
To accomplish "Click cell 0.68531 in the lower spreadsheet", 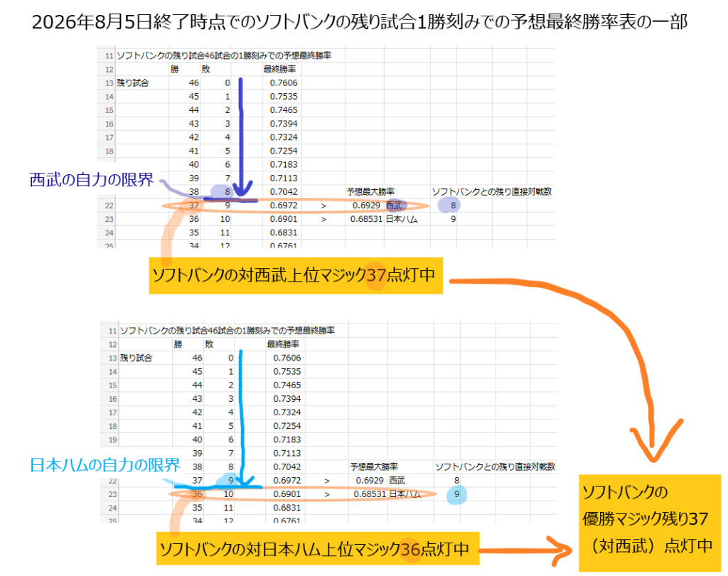I will coord(370,494).
